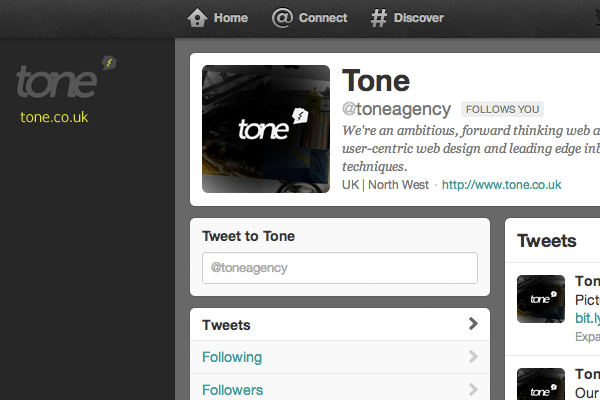600x400 pixels.
Task: Expand the Following row chevron
Action: 473,357
